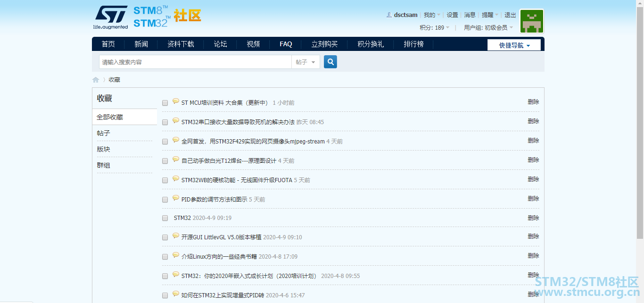Viewport: 644px width, 303px height.
Task: Open dsctsam username link
Action: point(405,15)
